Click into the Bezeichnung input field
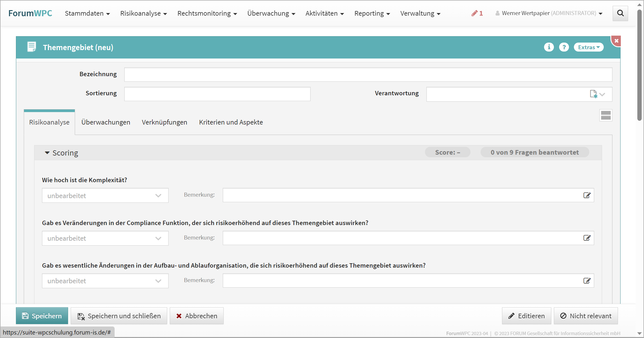 click(x=368, y=75)
